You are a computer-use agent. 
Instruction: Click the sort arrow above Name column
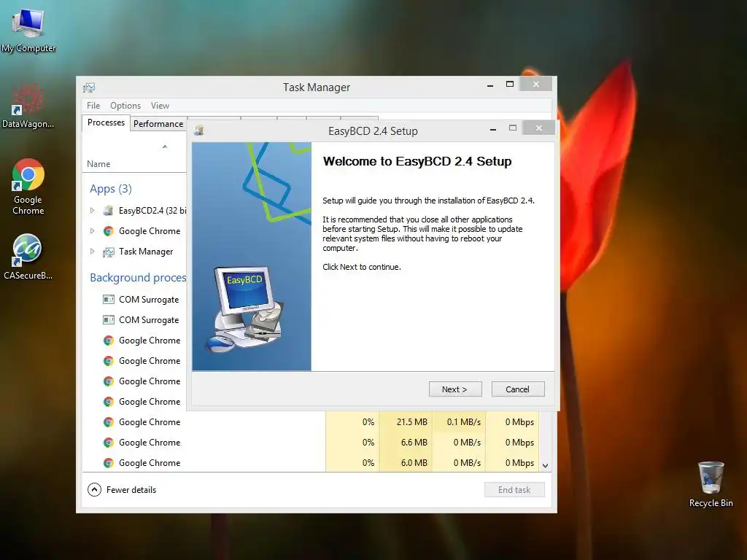165,147
